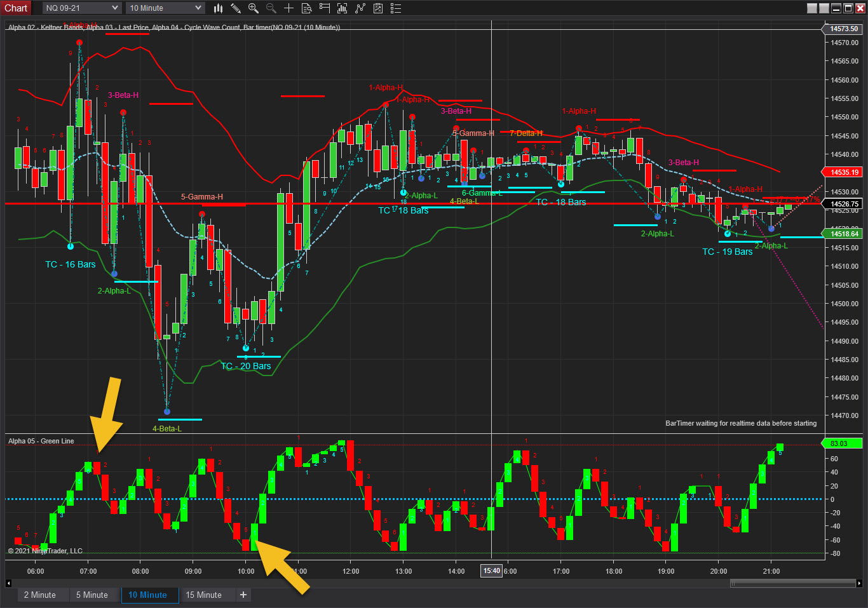Click the TC - 20 Bars label
Viewport: 868px width, 608px height.
pyautogui.click(x=246, y=366)
